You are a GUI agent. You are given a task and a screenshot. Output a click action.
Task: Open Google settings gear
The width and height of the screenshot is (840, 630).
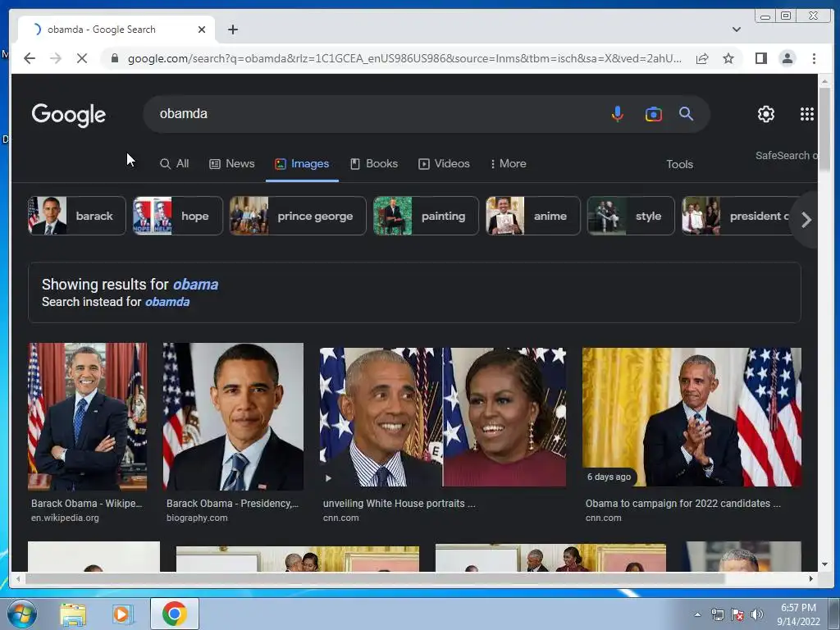pyautogui.click(x=765, y=114)
